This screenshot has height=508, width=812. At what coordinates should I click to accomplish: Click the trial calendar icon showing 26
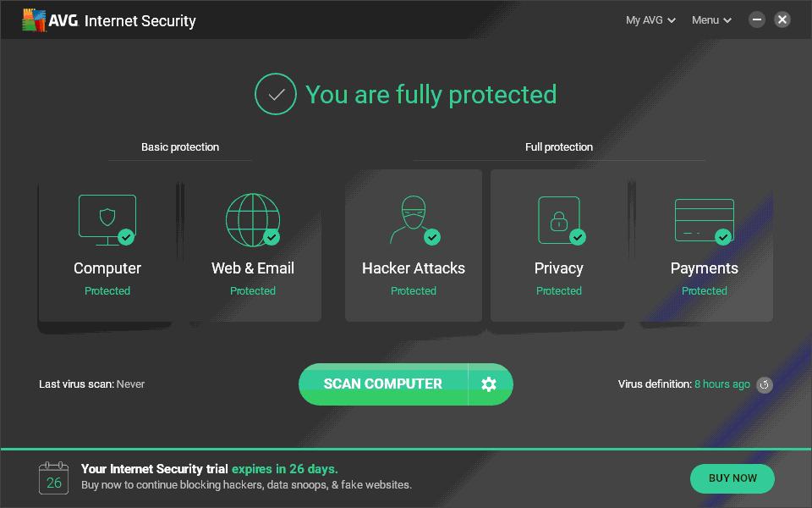click(53, 478)
